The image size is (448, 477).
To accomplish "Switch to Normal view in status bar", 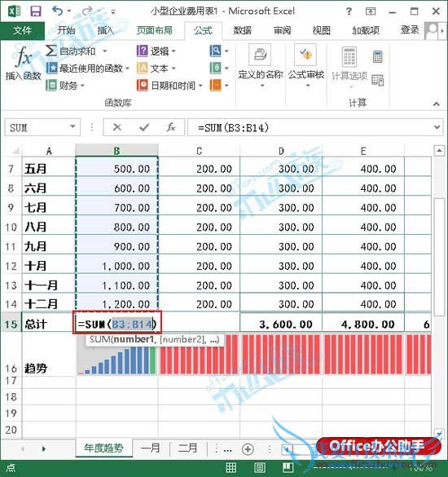I will pyautogui.click(x=231, y=468).
